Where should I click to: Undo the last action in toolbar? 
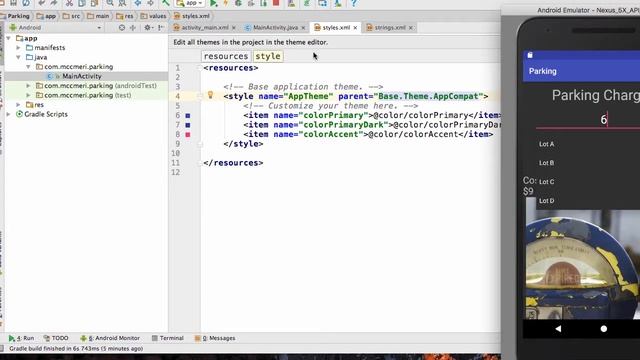[x=42, y=3]
